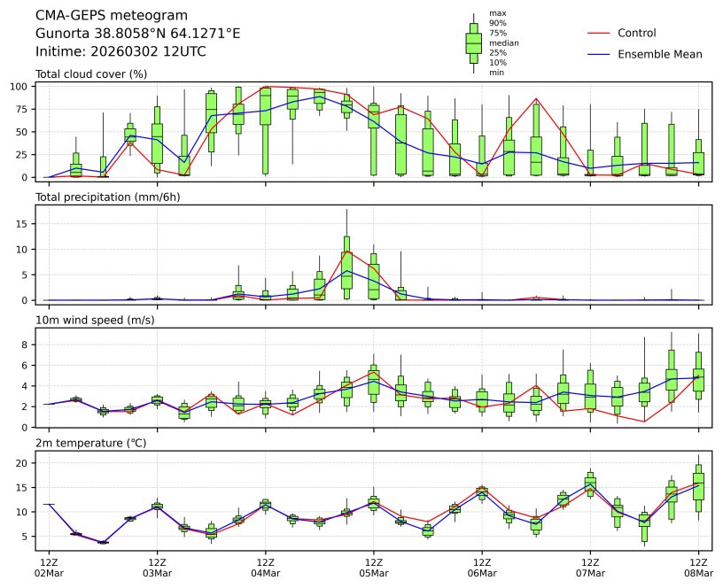Click the Total cloud cover (%) panel title

pyautogui.click(x=91, y=73)
